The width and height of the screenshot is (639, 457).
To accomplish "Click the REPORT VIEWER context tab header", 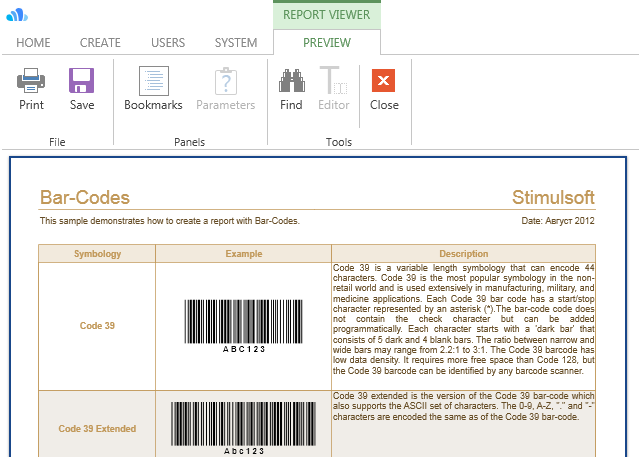I will tap(327, 15).
